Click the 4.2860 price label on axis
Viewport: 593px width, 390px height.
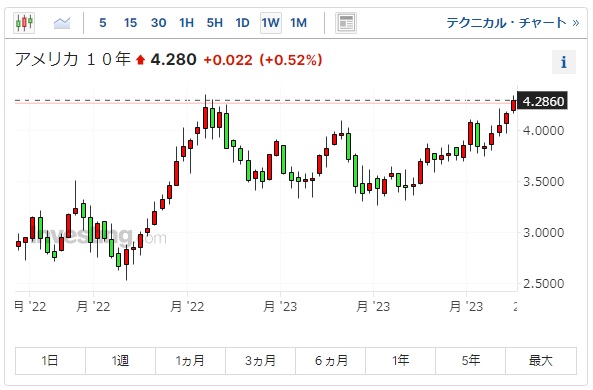[542, 101]
